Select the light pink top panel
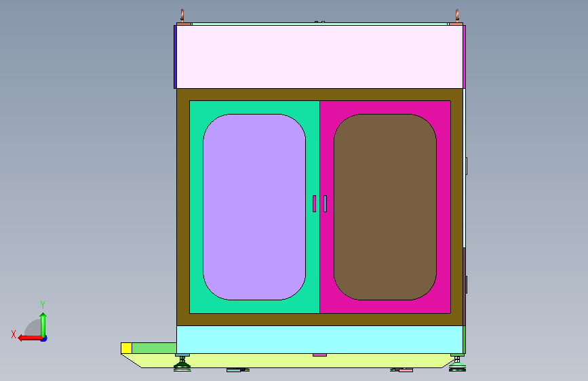The height and width of the screenshot is (381, 588). [x=319, y=57]
